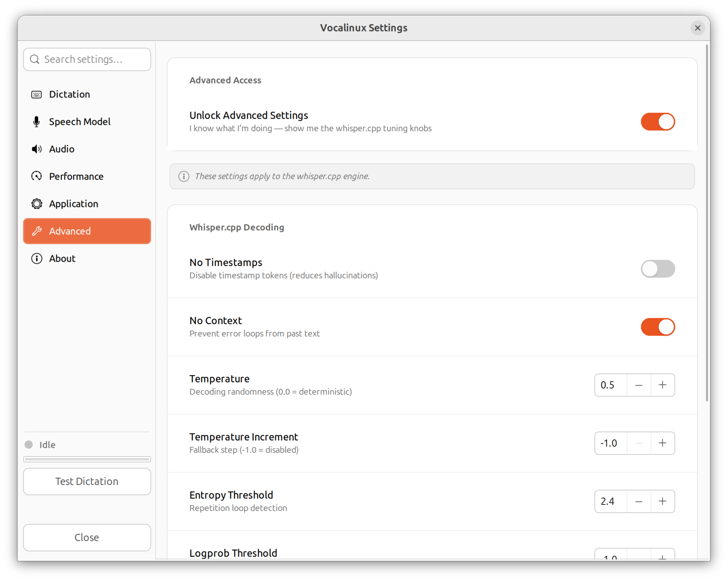Viewport: 728px width, 581px height.
Task: Increase Temperature Increment with plus button
Action: pyautogui.click(x=663, y=443)
